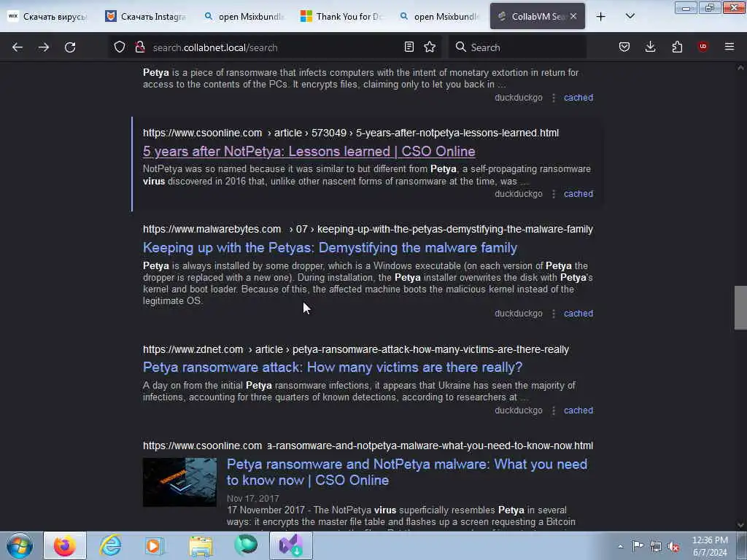This screenshot has width=747, height=560.
Task: Switch to the Thank You for Downloading tab
Action: click(342, 16)
